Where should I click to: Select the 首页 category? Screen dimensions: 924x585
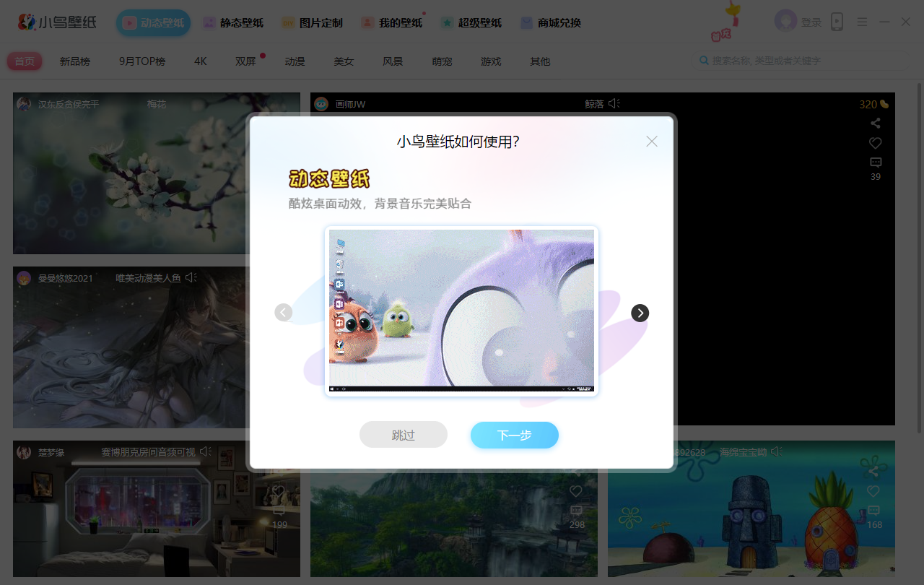25,61
